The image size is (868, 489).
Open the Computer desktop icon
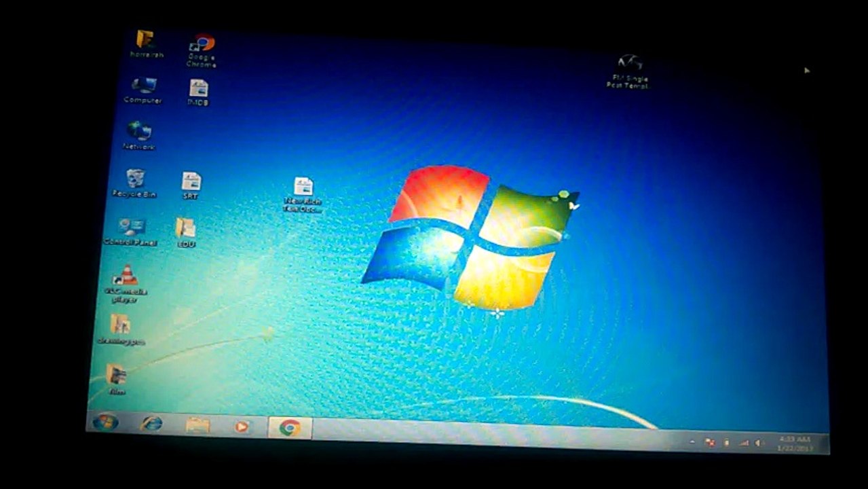143,90
